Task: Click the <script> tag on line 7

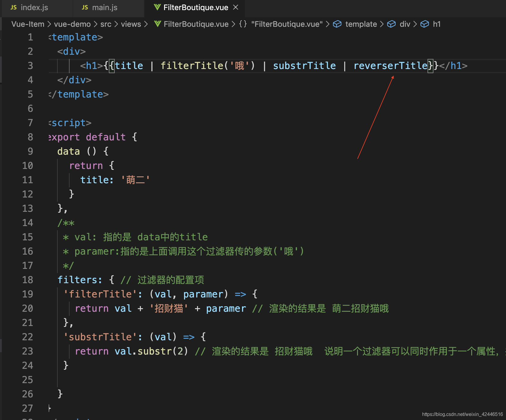Action: tap(70, 123)
